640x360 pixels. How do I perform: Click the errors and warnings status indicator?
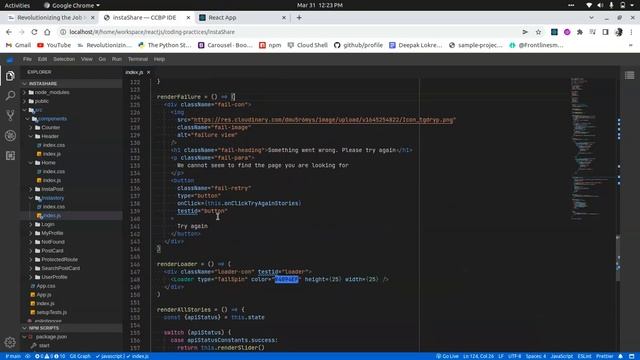coord(50,356)
